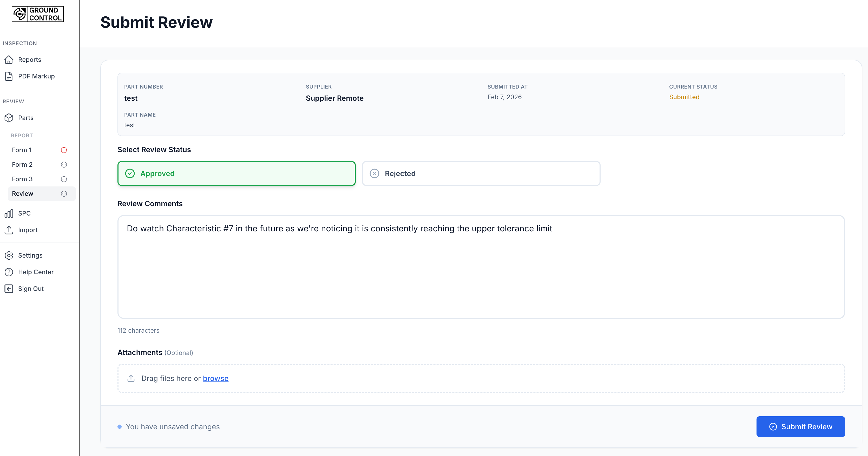Image resolution: width=868 pixels, height=456 pixels.
Task: Click the pending status icon beside Form 2
Action: 64,165
